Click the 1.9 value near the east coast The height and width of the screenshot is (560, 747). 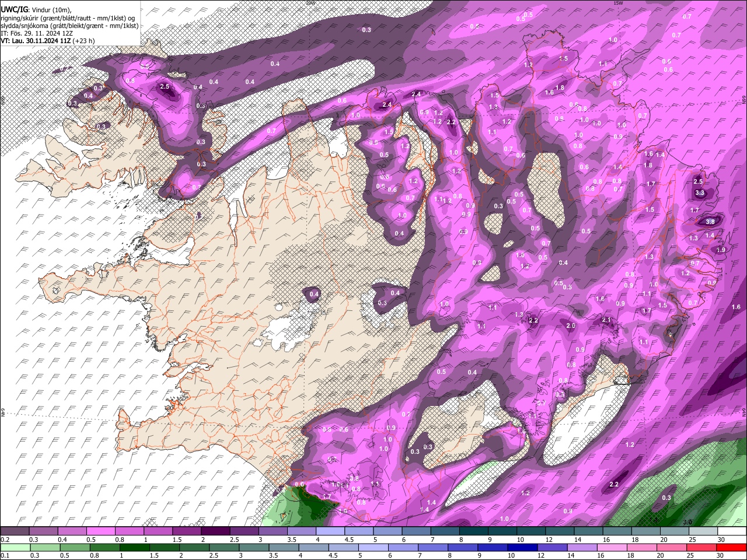[721, 250]
